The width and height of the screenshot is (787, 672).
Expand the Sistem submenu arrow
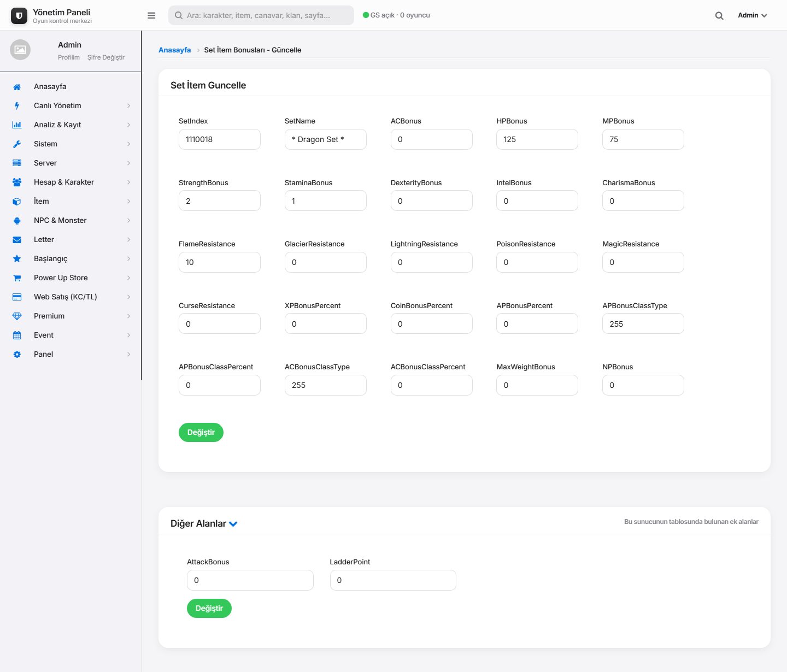(x=129, y=144)
